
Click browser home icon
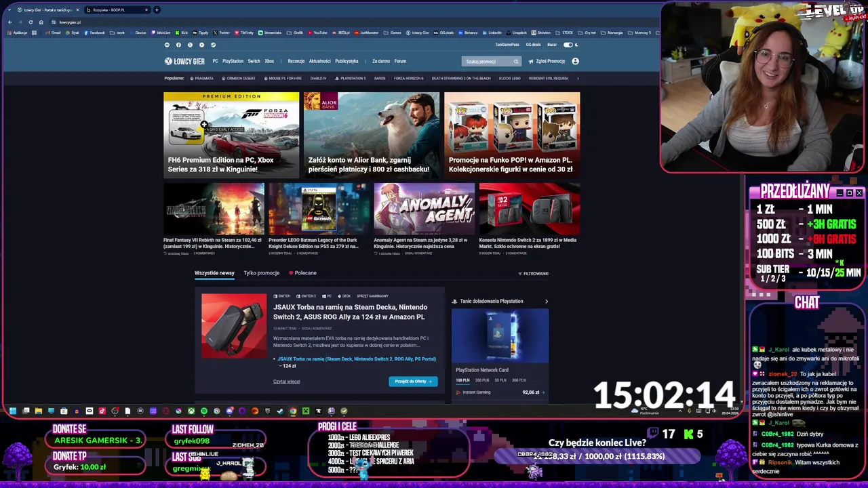[41, 22]
